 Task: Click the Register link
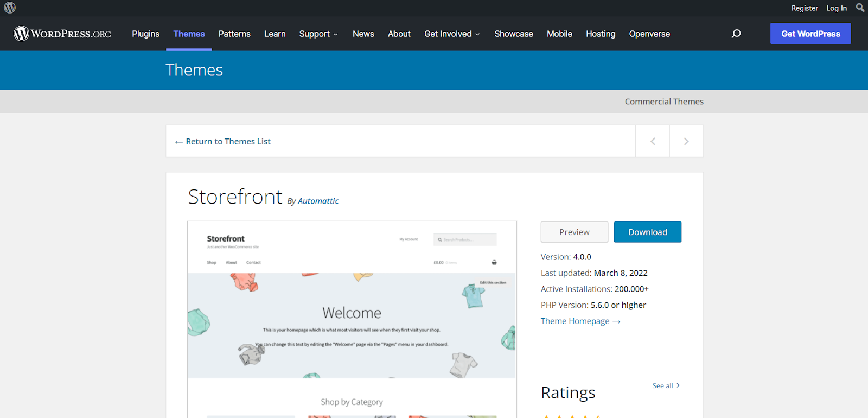point(805,8)
